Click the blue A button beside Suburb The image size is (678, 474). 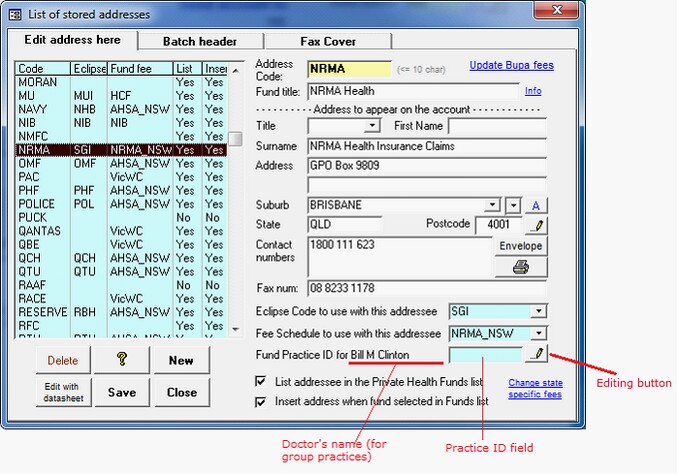click(x=536, y=205)
